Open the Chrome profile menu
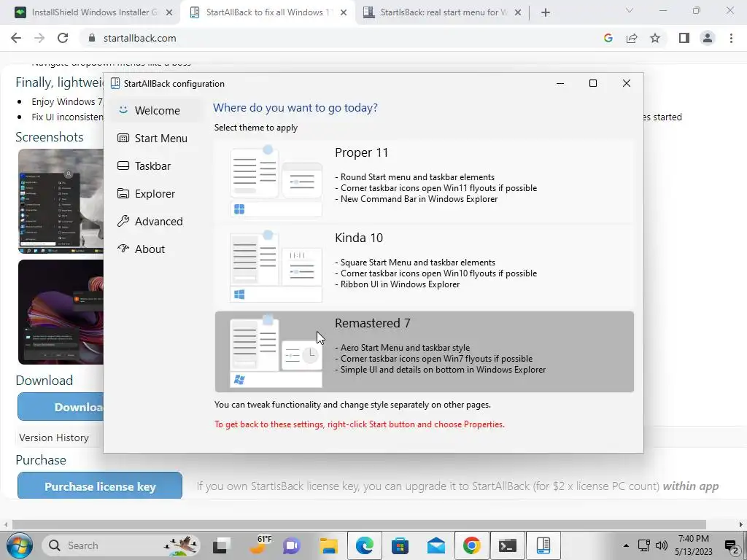Image resolution: width=747 pixels, height=560 pixels. tap(708, 38)
